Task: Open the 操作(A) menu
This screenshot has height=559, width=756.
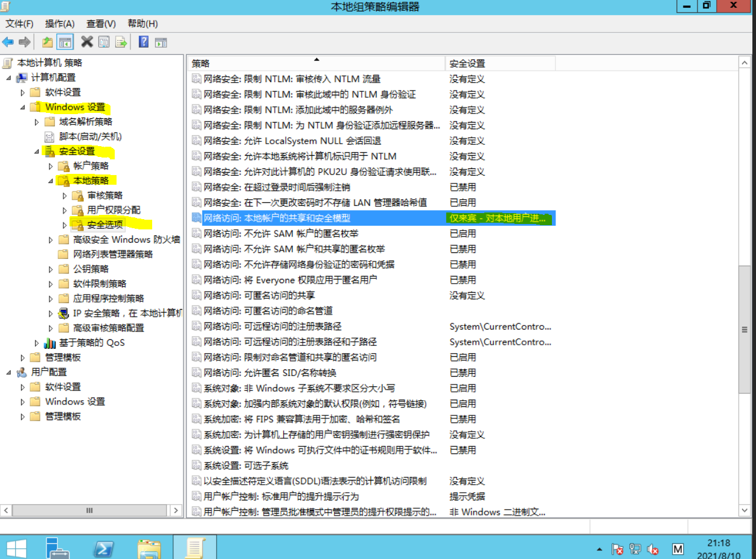Action: pyautogui.click(x=60, y=24)
